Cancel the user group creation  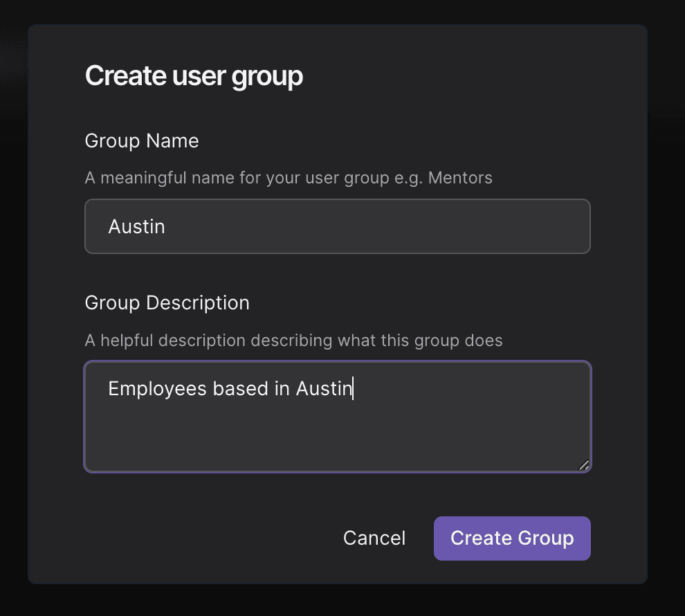(374, 538)
